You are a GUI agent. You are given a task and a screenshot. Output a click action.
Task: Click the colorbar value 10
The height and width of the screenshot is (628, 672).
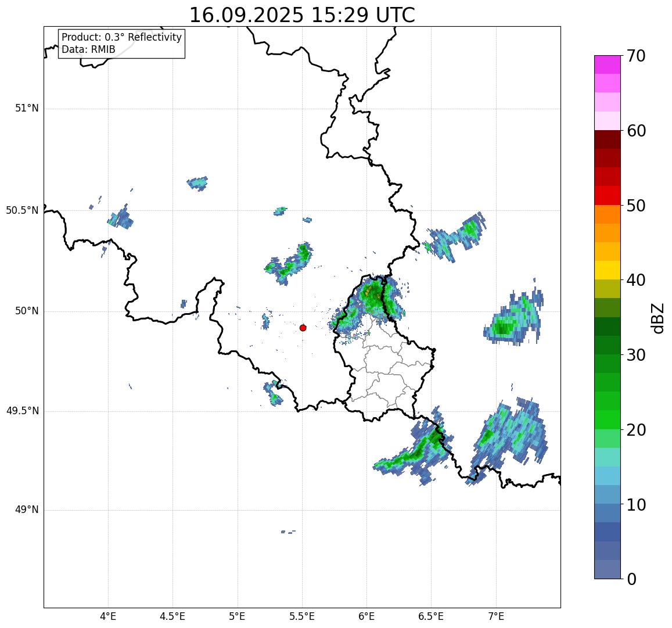click(636, 505)
